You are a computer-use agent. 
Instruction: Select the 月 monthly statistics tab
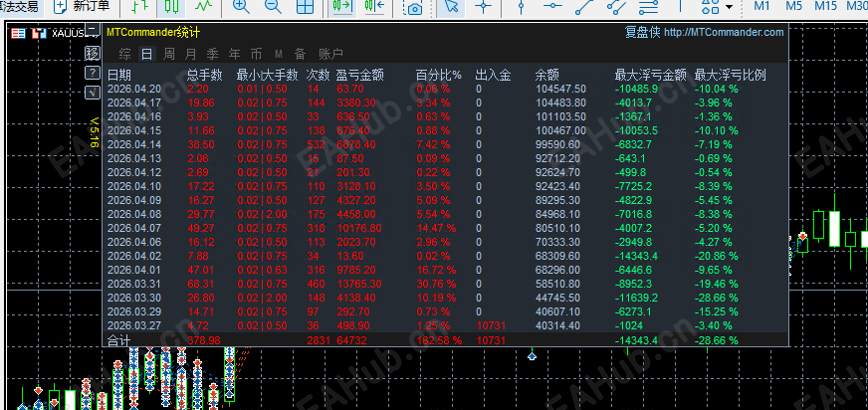[x=190, y=54]
